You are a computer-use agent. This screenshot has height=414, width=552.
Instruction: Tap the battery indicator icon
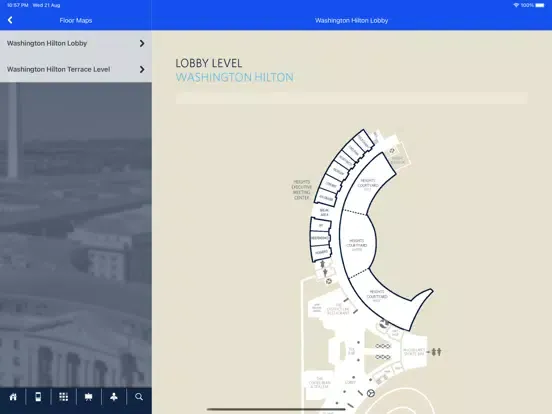(540, 5)
